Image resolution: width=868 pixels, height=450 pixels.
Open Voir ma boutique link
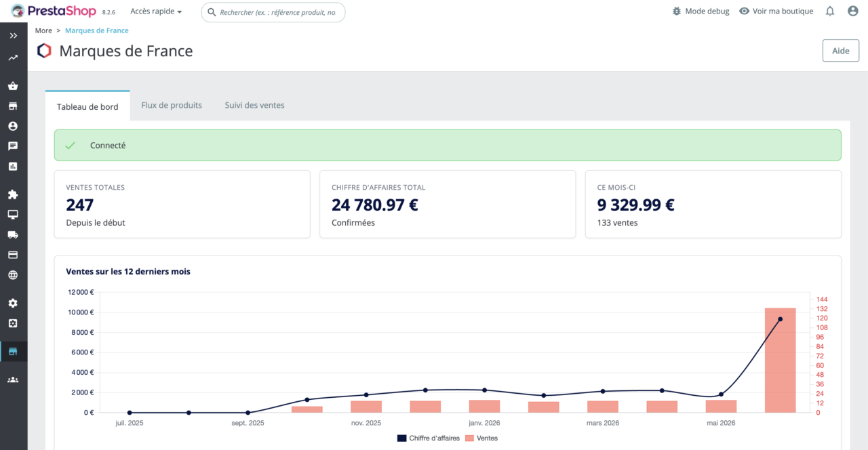(776, 11)
